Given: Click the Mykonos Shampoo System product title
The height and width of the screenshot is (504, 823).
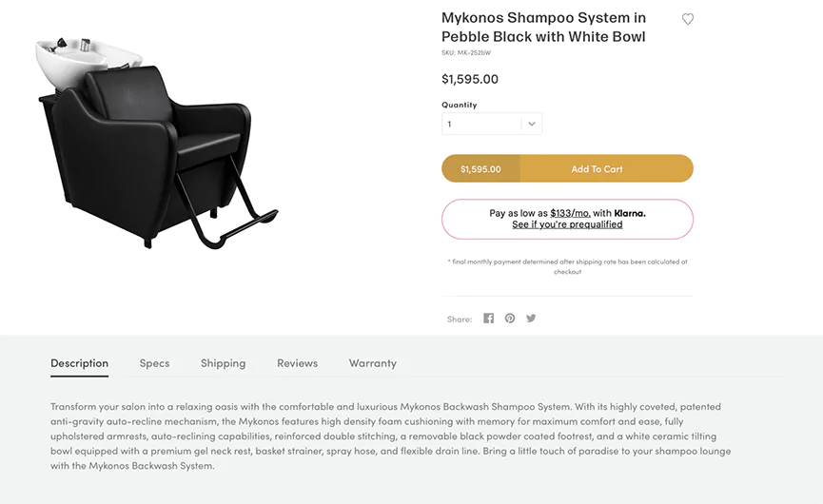Looking at the screenshot, I should (x=543, y=27).
